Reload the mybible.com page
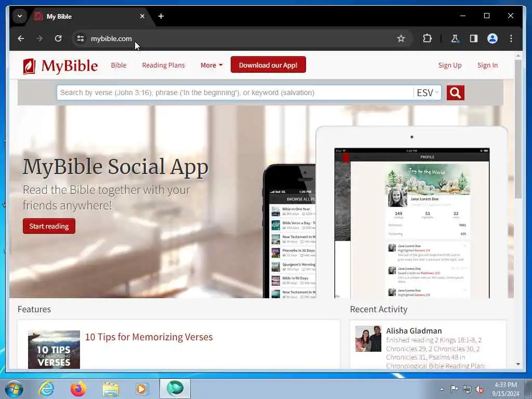The height and width of the screenshot is (399, 532). point(58,38)
